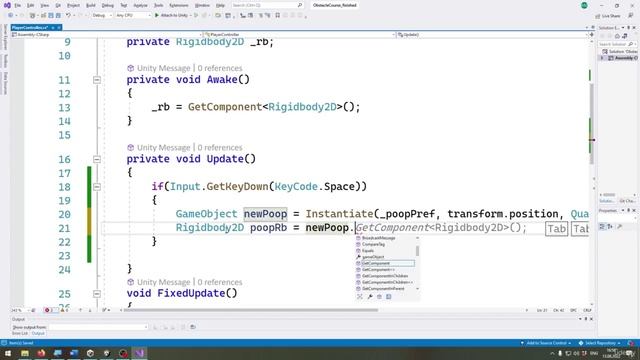Open the Edit menu

31,5
